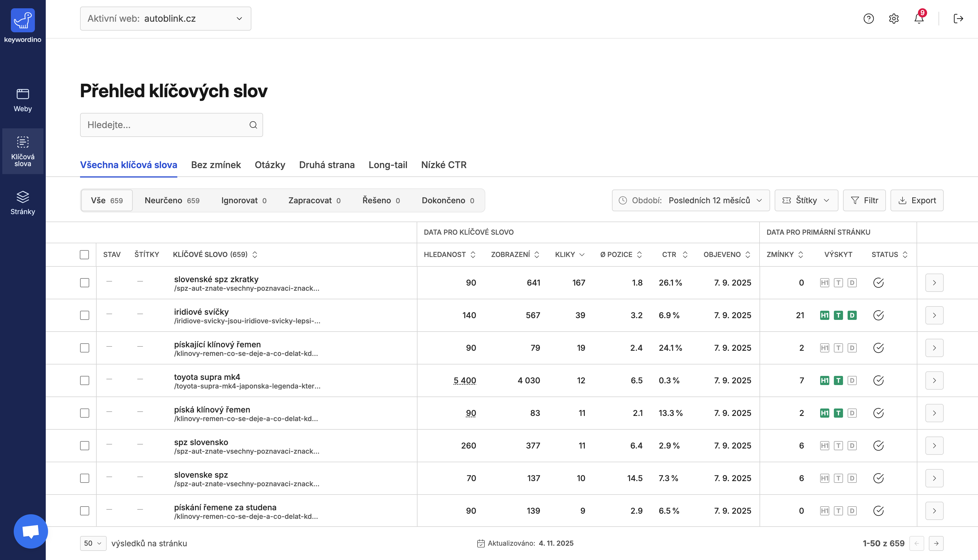Switch to the Nízké CTR tab
This screenshot has height=560, width=978.
[444, 165]
